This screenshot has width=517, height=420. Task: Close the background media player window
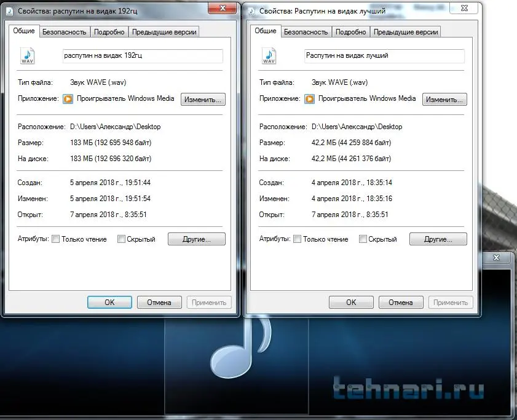pyautogui.click(x=496, y=258)
